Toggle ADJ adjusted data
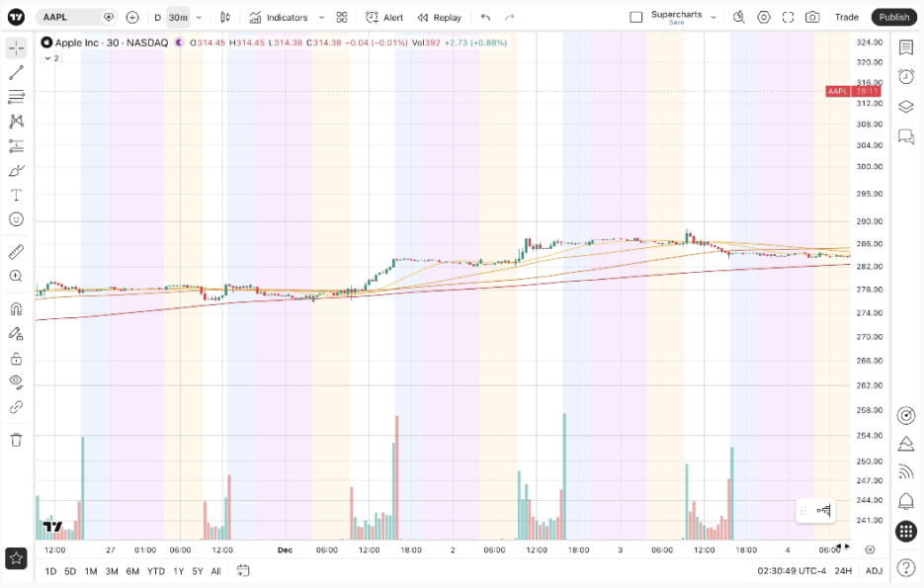 tap(874, 571)
